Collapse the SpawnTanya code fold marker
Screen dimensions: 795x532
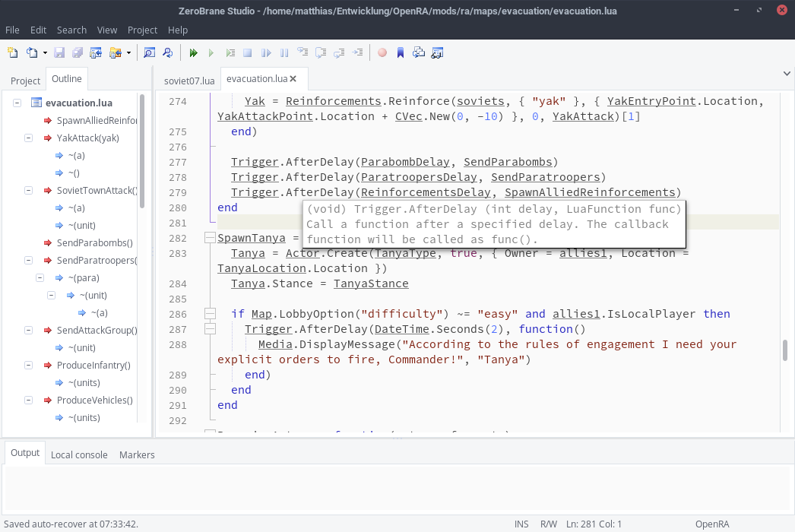point(210,238)
